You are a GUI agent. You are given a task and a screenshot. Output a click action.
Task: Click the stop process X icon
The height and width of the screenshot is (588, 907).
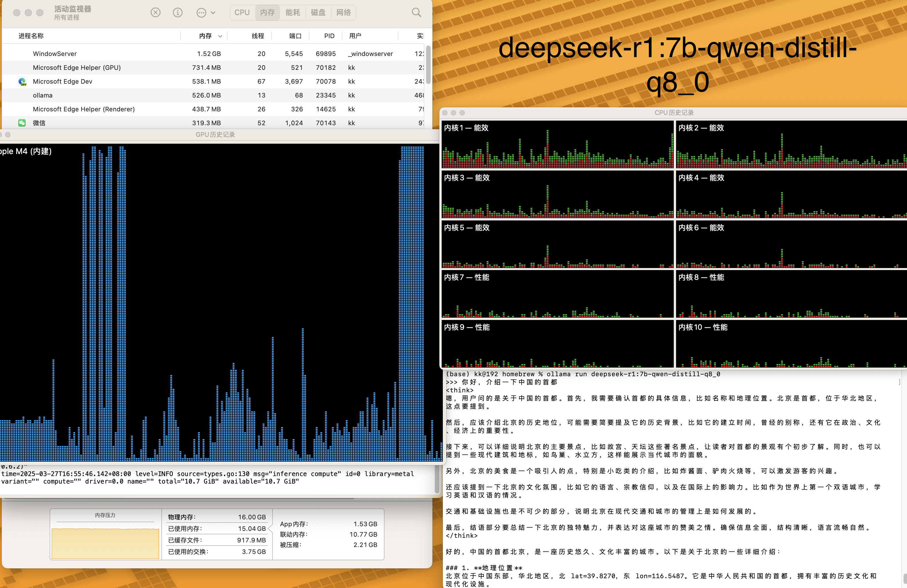(x=156, y=13)
